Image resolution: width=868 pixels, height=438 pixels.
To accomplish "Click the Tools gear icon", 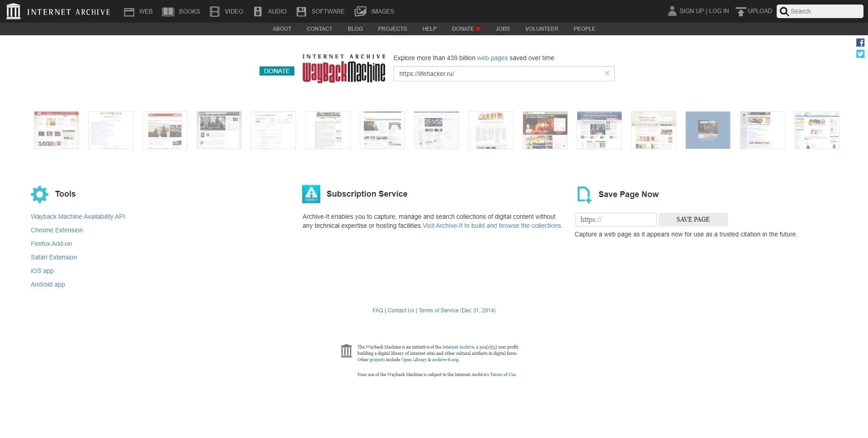I will 40,194.
